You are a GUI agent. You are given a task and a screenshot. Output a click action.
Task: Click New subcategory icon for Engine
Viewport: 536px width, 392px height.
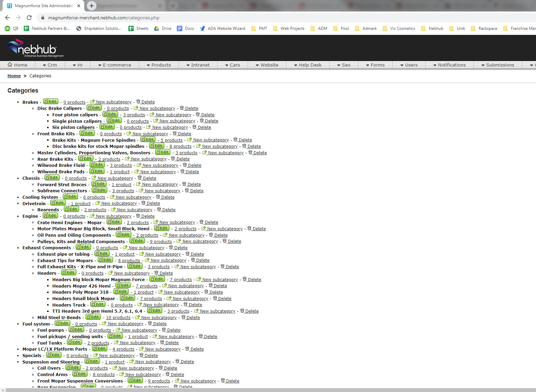tap(92, 216)
